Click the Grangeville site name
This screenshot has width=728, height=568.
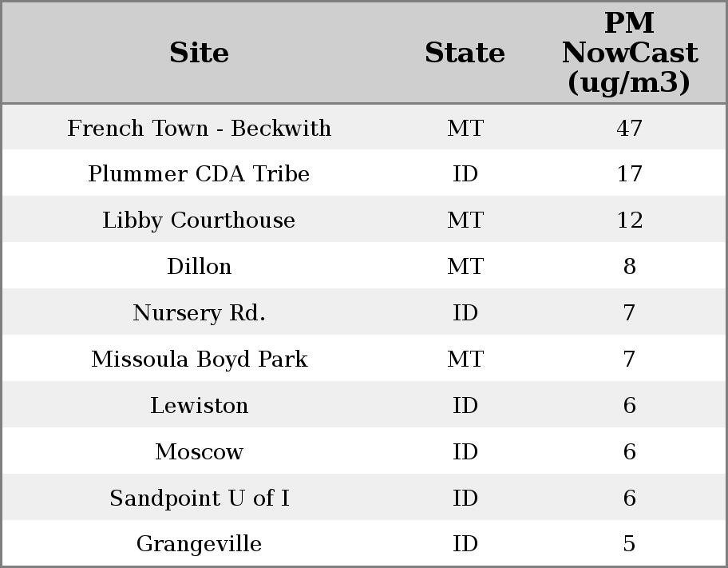(199, 544)
